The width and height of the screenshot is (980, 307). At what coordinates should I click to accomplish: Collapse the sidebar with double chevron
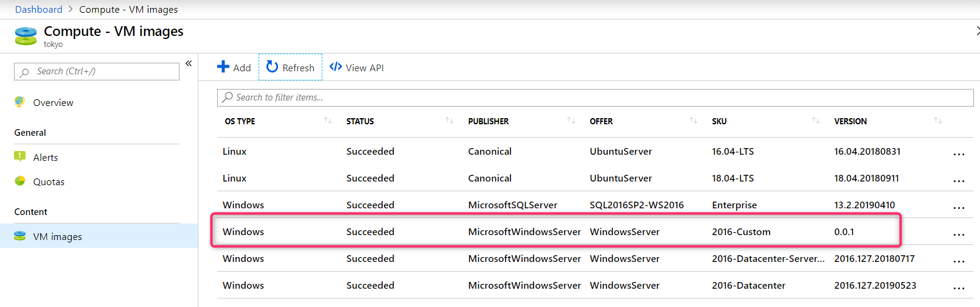click(189, 63)
